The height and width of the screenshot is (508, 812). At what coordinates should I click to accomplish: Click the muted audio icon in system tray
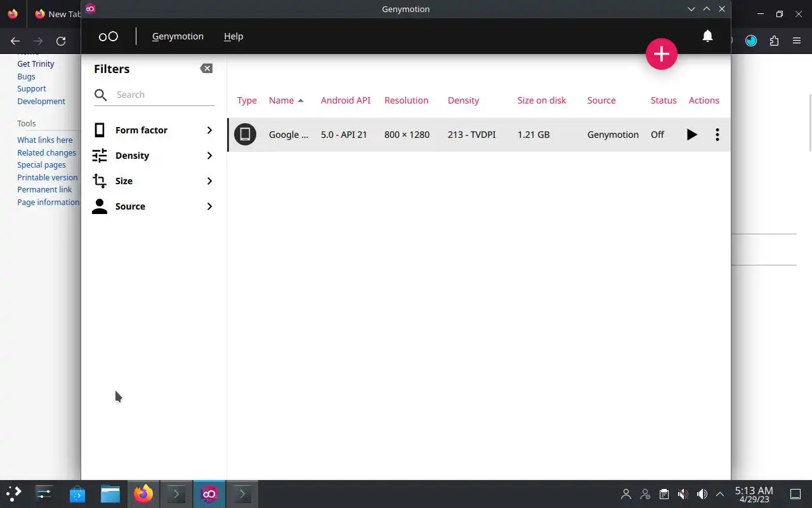683,494
